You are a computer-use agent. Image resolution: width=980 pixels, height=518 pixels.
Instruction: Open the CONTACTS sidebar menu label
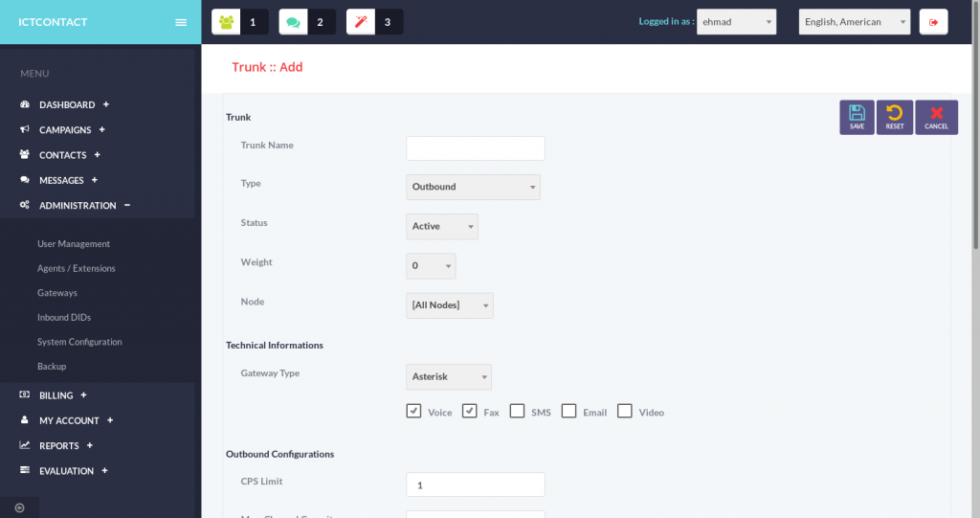pos(62,155)
